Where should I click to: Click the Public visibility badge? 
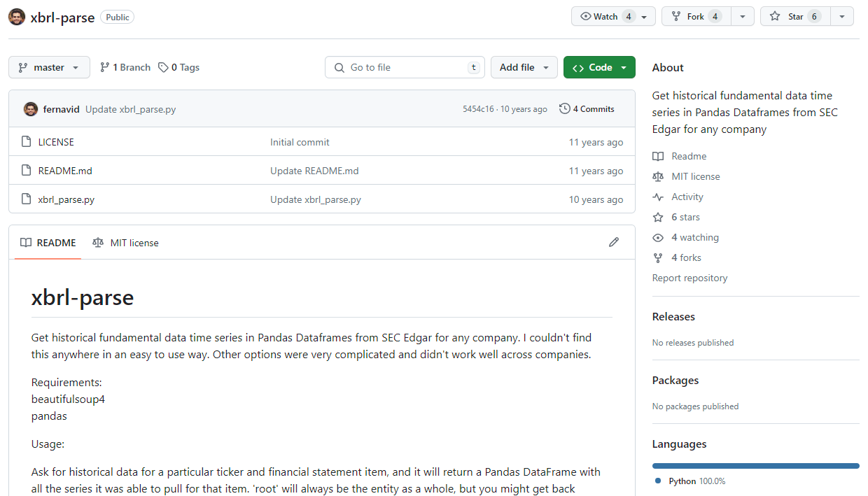pyautogui.click(x=118, y=17)
